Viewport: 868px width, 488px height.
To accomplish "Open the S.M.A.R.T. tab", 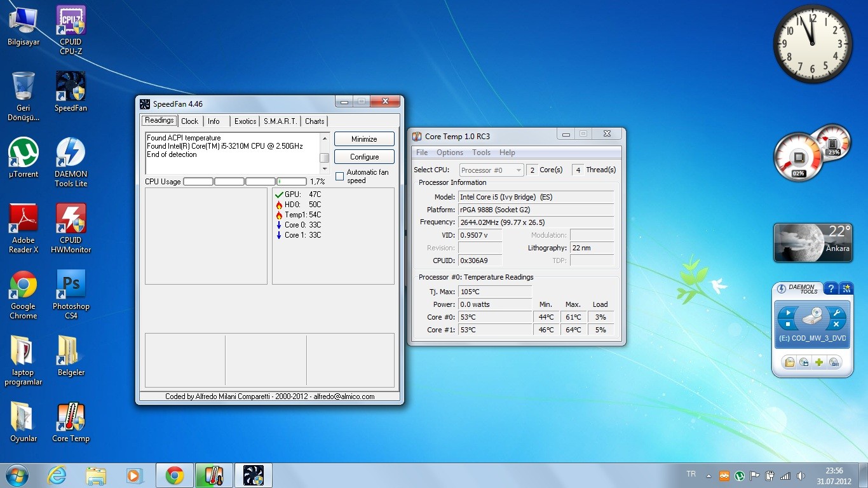I will 280,121.
